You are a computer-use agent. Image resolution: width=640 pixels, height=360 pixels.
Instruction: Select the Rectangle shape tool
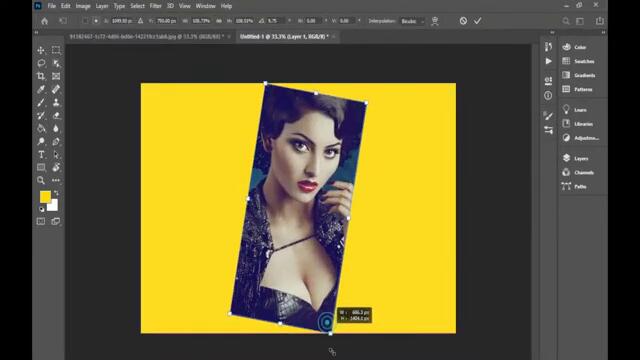[x=41, y=167]
